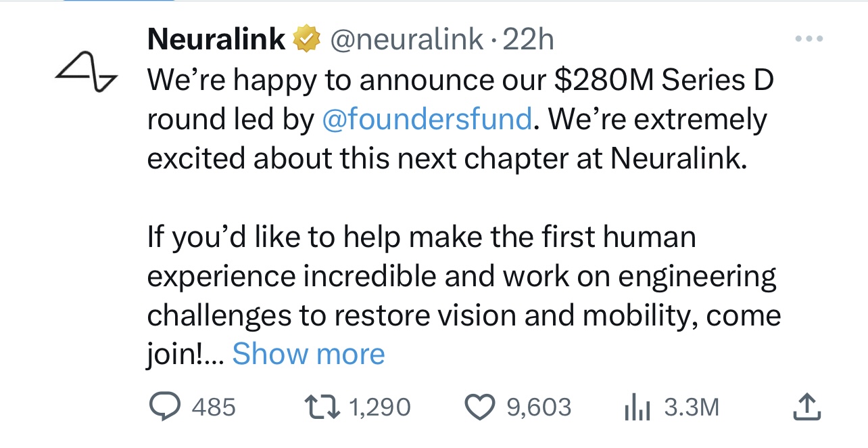Click the 485 replies count
The width and height of the screenshot is (868, 448).
(x=214, y=407)
